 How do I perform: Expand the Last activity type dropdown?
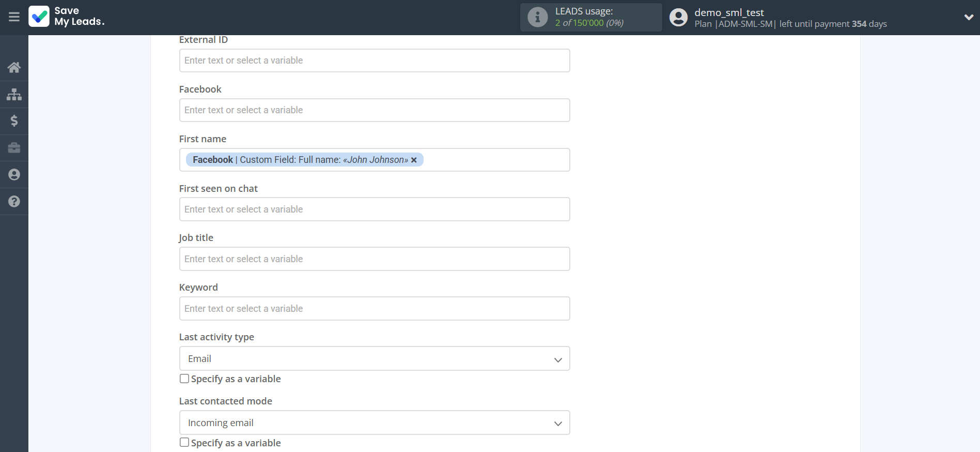[374, 359]
